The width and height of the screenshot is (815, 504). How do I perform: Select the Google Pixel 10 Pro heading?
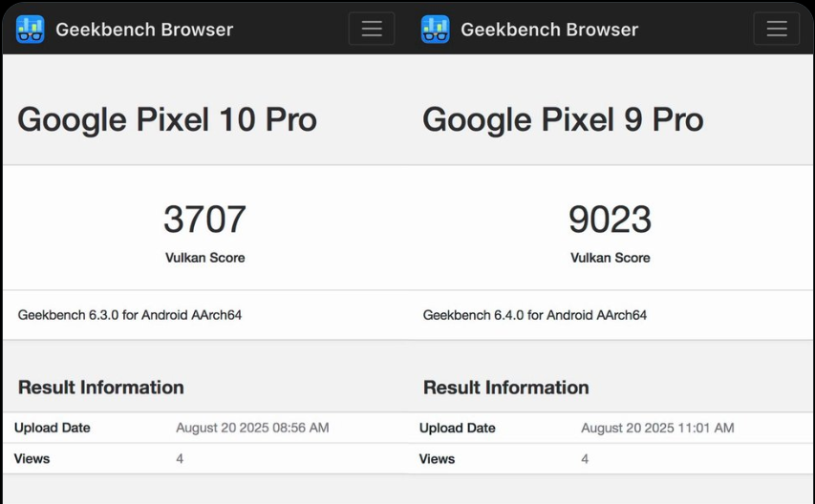pyautogui.click(x=167, y=119)
